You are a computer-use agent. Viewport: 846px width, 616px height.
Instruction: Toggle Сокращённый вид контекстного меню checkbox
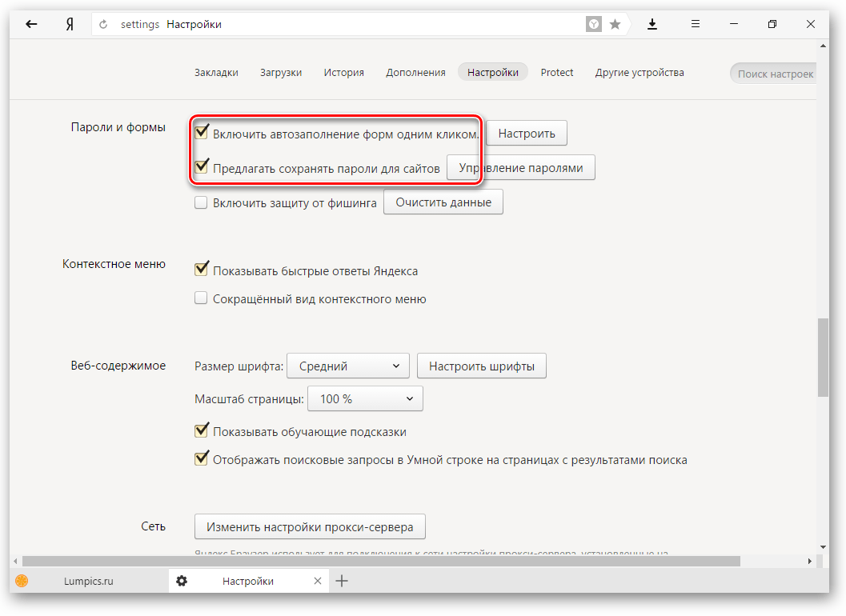coord(202,299)
